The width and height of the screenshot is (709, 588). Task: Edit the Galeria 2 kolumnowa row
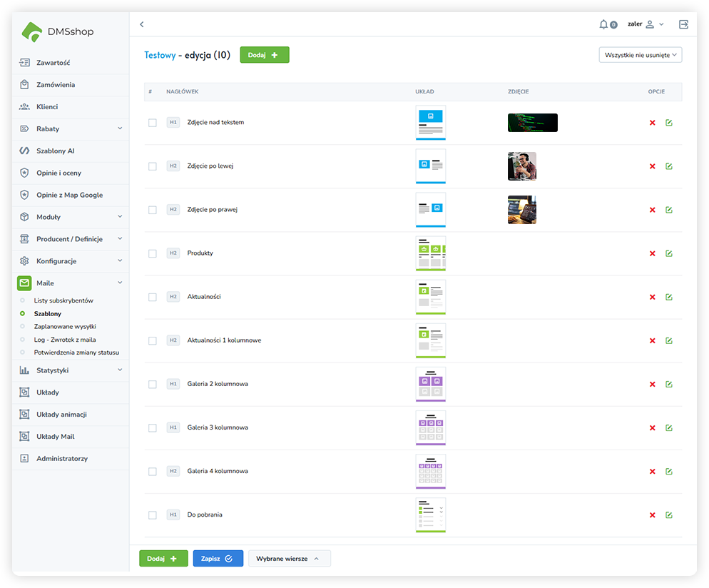pyautogui.click(x=668, y=385)
